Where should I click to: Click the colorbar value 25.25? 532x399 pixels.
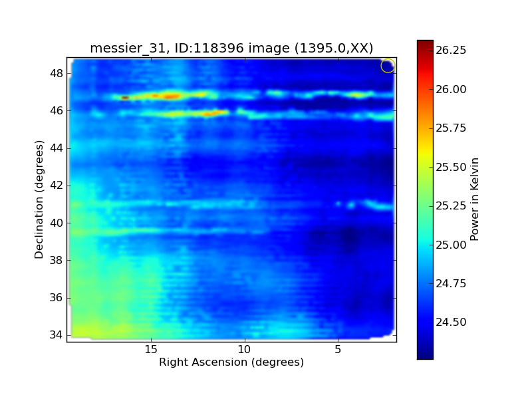tap(451, 205)
